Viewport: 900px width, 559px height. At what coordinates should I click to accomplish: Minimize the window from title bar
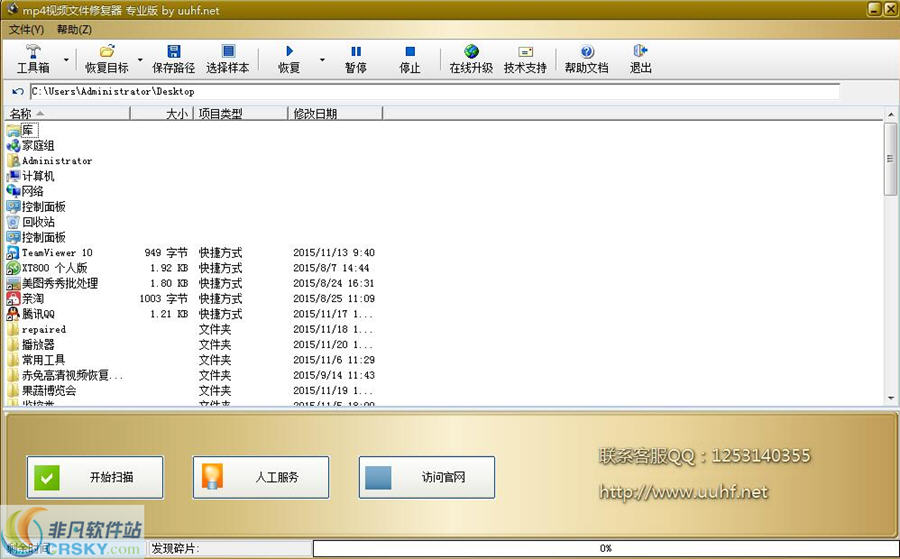pos(874,9)
